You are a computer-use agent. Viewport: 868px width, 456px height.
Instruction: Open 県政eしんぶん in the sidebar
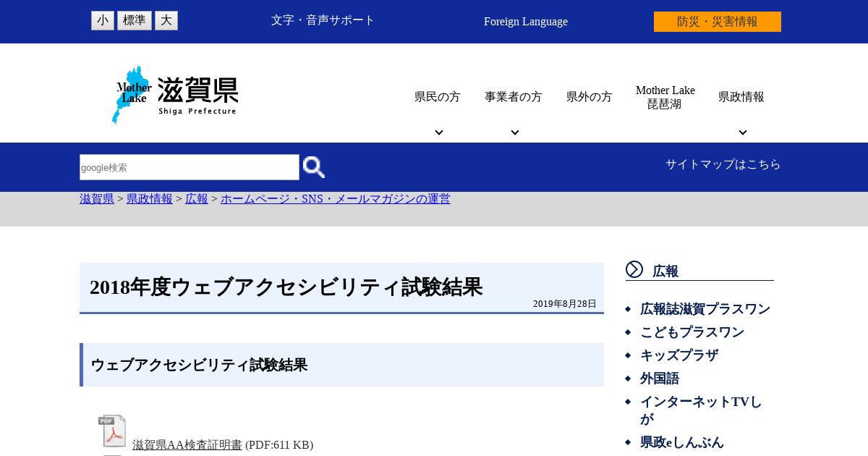tap(682, 442)
